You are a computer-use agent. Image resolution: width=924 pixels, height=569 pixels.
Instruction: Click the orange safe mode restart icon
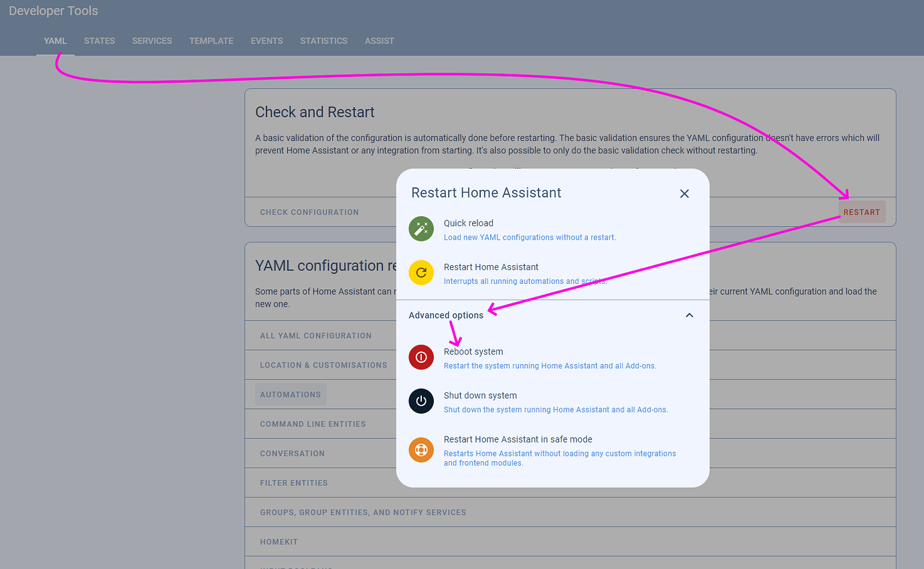(x=420, y=449)
